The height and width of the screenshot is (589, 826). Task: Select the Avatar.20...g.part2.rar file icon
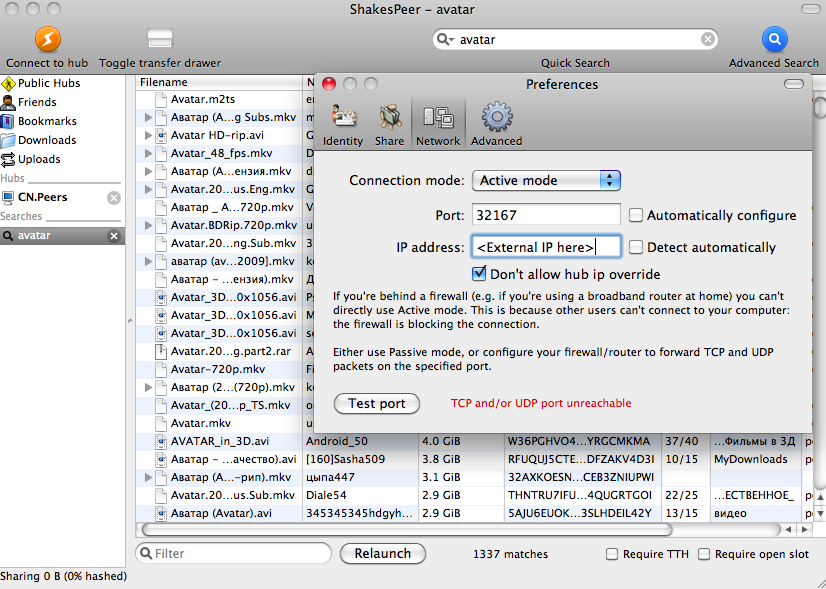[x=161, y=351]
